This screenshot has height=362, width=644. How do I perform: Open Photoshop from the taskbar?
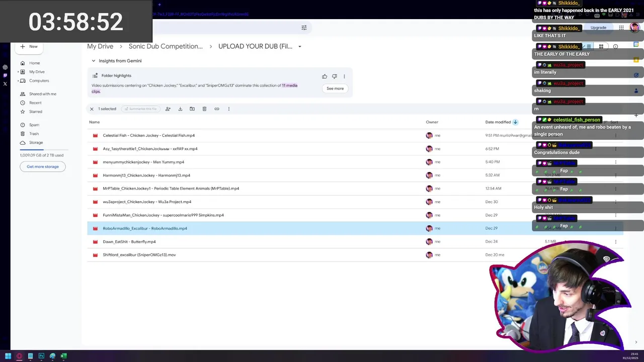tap(41, 356)
